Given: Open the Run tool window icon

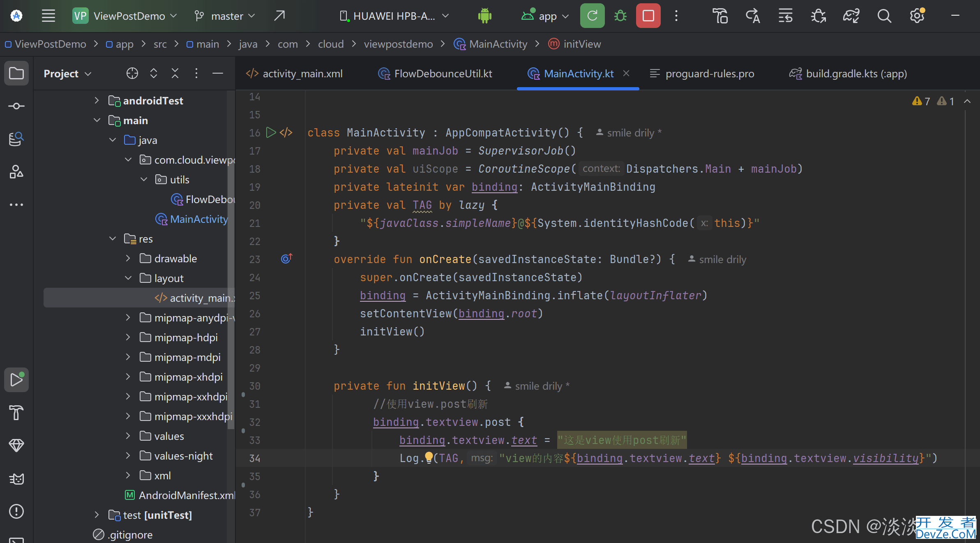Looking at the screenshot, I should coord(16,380).
